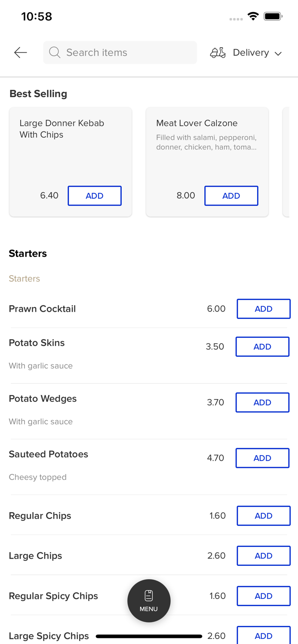Tap the back arrow icon
The width and height of the screenshot is (298, 644).
pyautogui.click(x=21, y=52)
